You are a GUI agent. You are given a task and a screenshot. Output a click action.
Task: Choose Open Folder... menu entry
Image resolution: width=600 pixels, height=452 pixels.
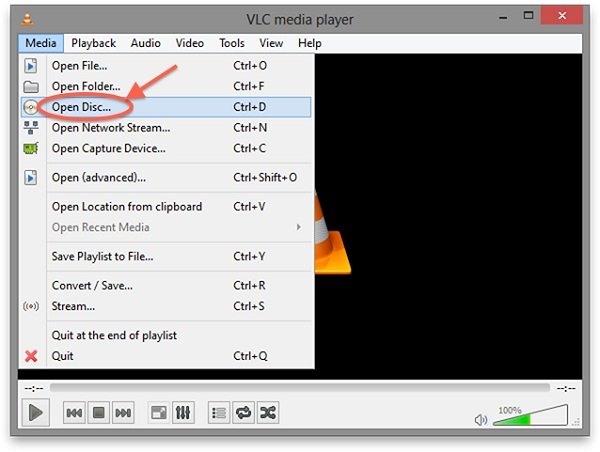click(x=165, y=86)
